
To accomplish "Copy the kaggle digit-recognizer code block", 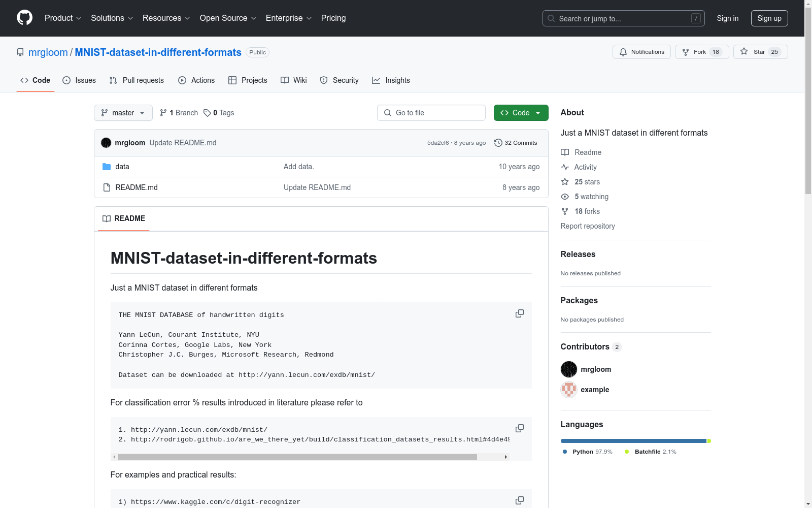I will pos(520,500).
